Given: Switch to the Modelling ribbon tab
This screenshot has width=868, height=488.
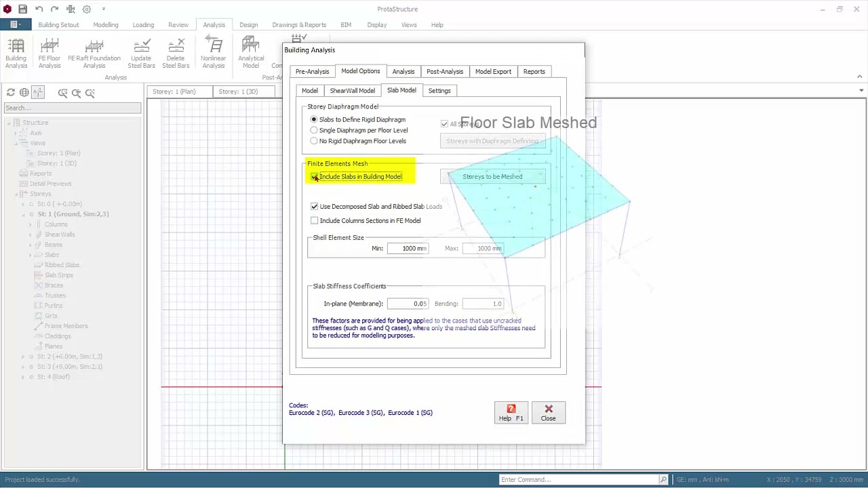Looking at the screenshot, I should coord(106,24).
